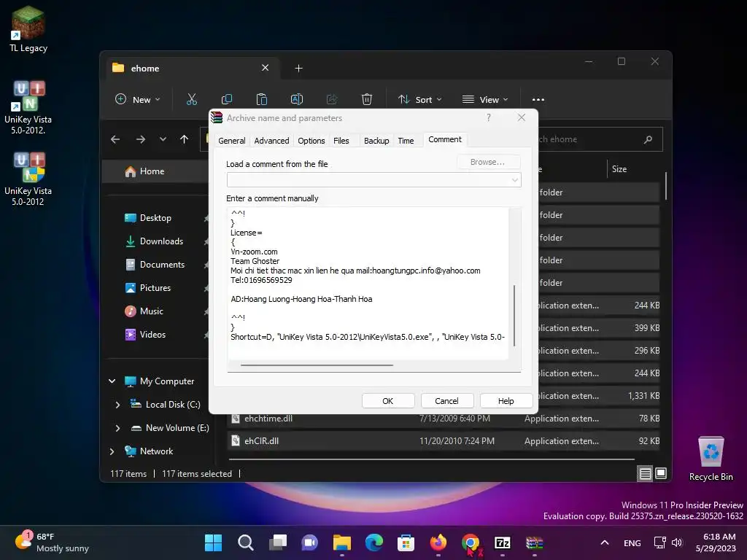Launch Firefox from taskbar

438,542
